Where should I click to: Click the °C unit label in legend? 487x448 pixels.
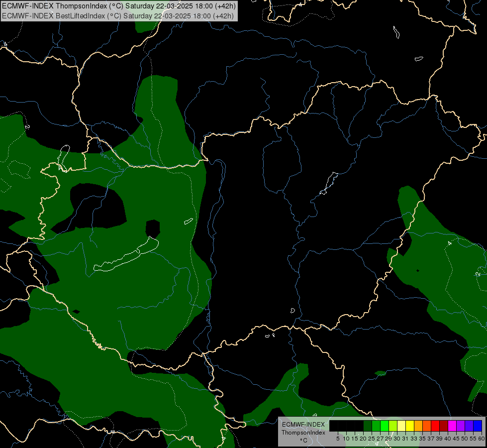[x=303, y=440]
